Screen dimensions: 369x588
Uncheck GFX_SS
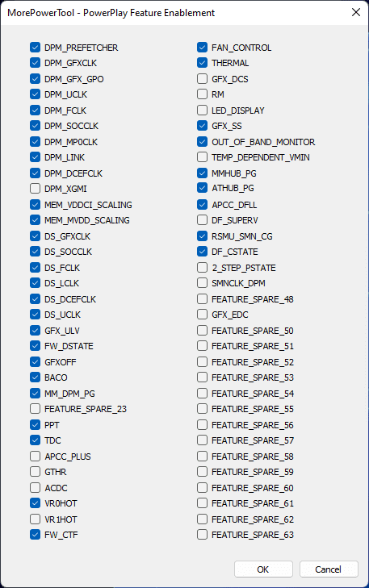pyautogui.click(x=202, y=126)
